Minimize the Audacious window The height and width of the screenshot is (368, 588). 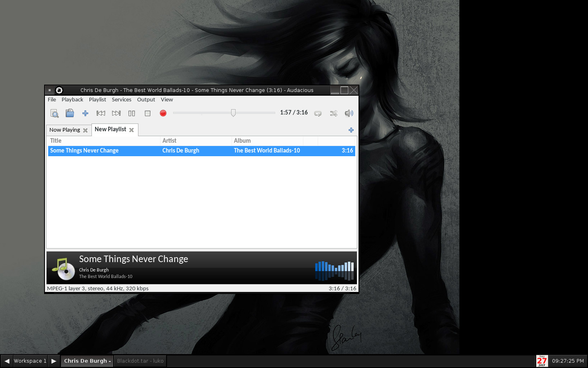click(x=335, y=90)
